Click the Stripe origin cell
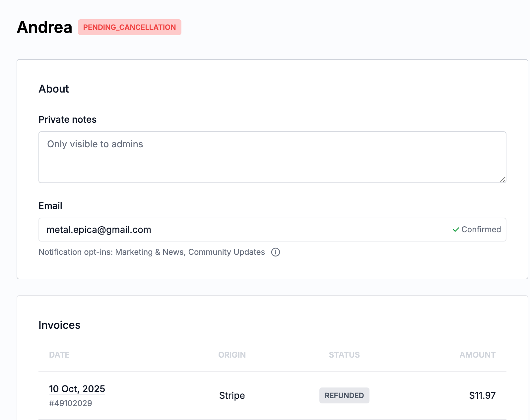Viewport: 530px width, 420px height. pyautogui.click(x=232, y=395)
